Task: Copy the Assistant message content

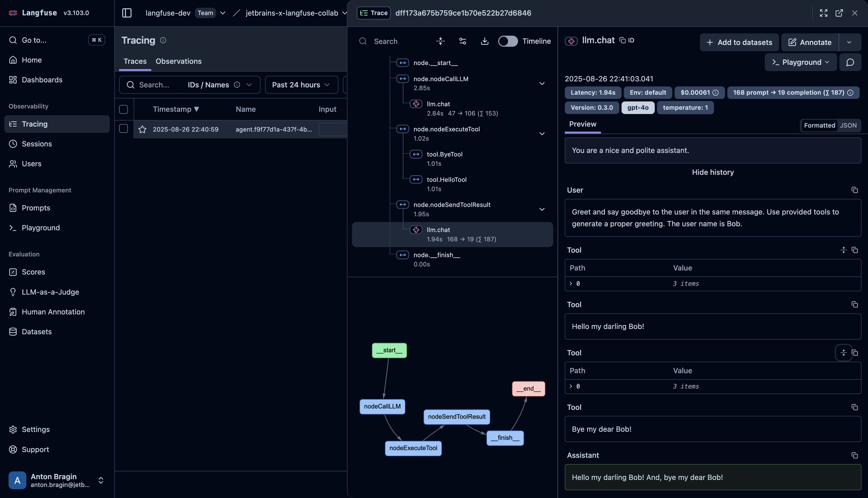Action: (x=855, y=455)
